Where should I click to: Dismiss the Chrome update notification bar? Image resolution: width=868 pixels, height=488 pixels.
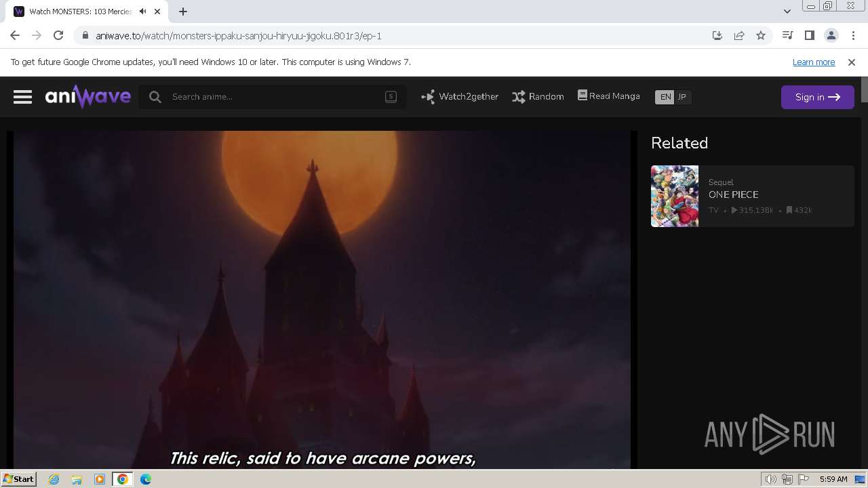click(x=852, y=62)
